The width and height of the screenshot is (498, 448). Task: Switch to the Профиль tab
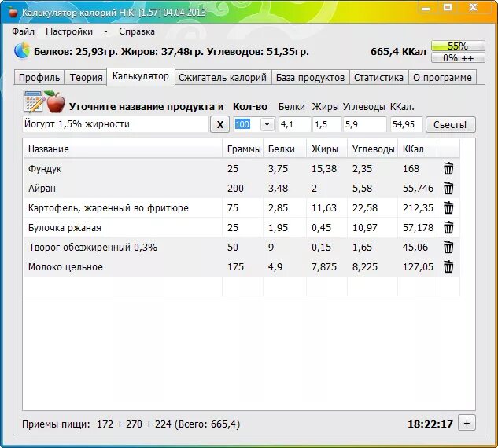(x=39, y=77)
